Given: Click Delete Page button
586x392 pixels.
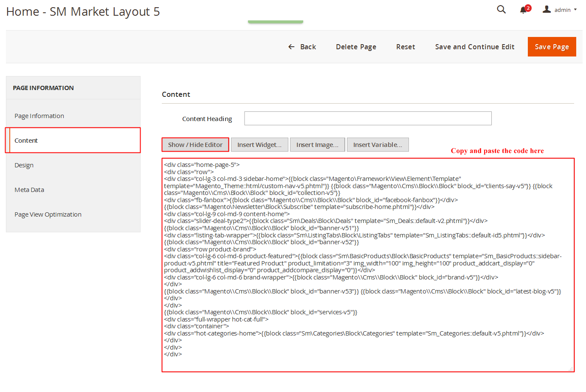Looking at the screenshot, I should click(356, 47).
